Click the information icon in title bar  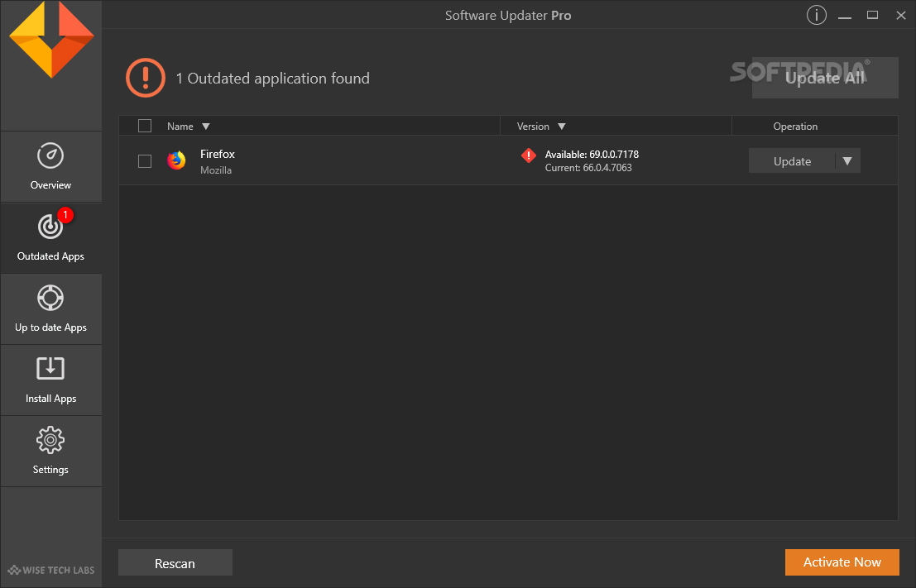pyautogui.click(x=816, y=15)
